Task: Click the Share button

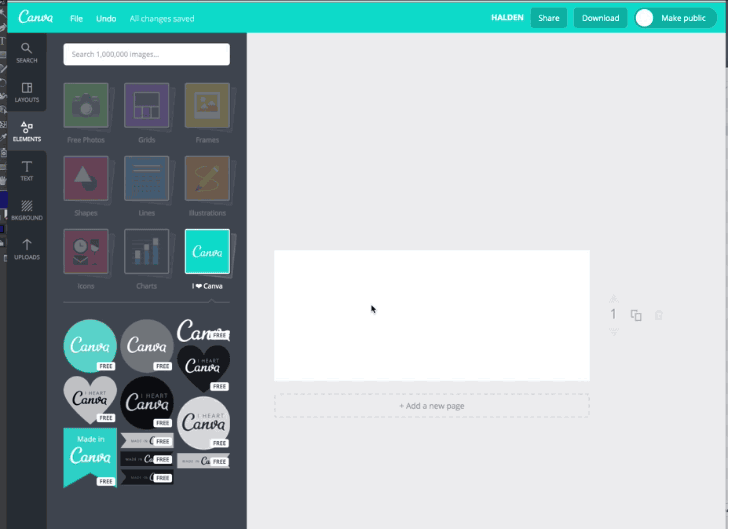Action: 548,18
